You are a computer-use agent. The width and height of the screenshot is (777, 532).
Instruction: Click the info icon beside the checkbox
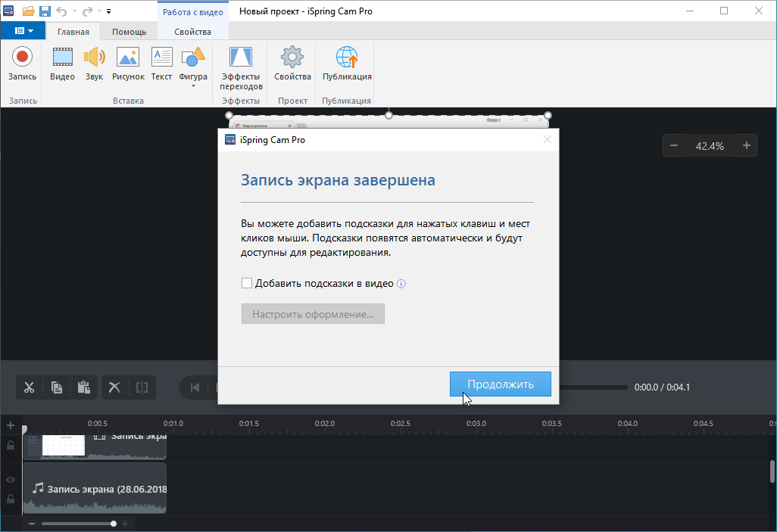(x=401, y=284)
